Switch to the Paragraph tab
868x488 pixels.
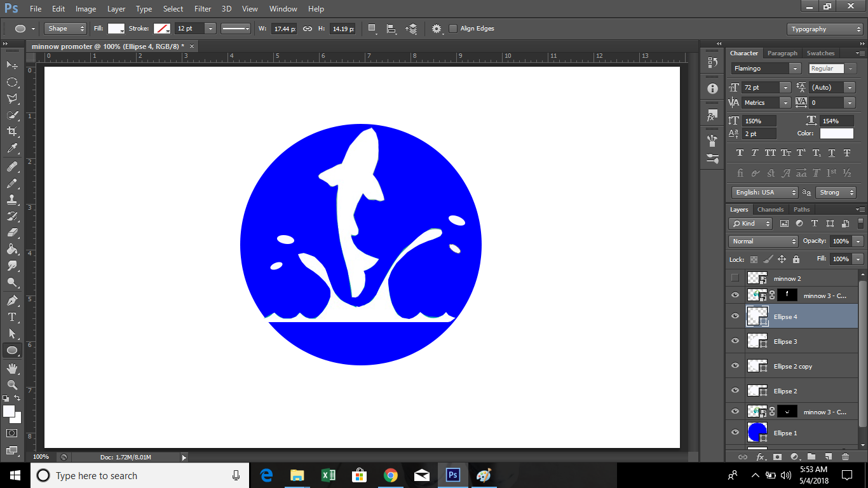[782, 53]
